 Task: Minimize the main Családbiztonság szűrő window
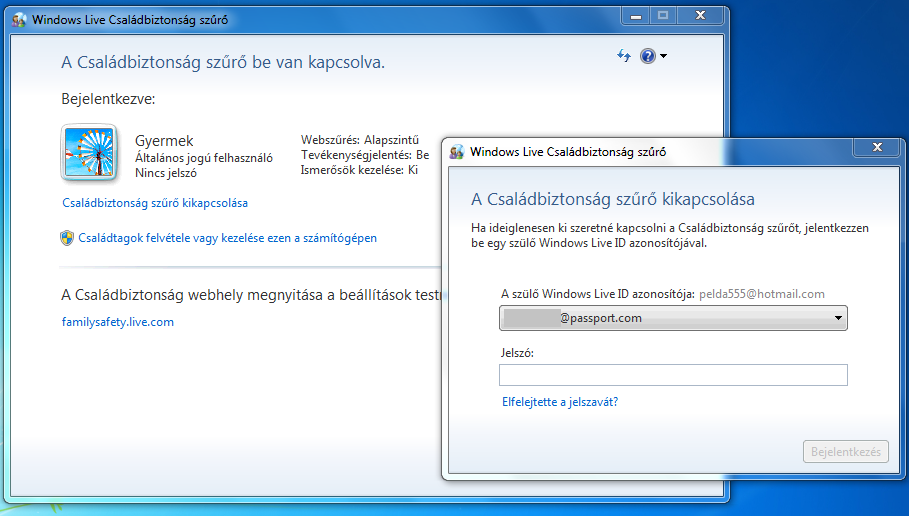pos(636,16)
